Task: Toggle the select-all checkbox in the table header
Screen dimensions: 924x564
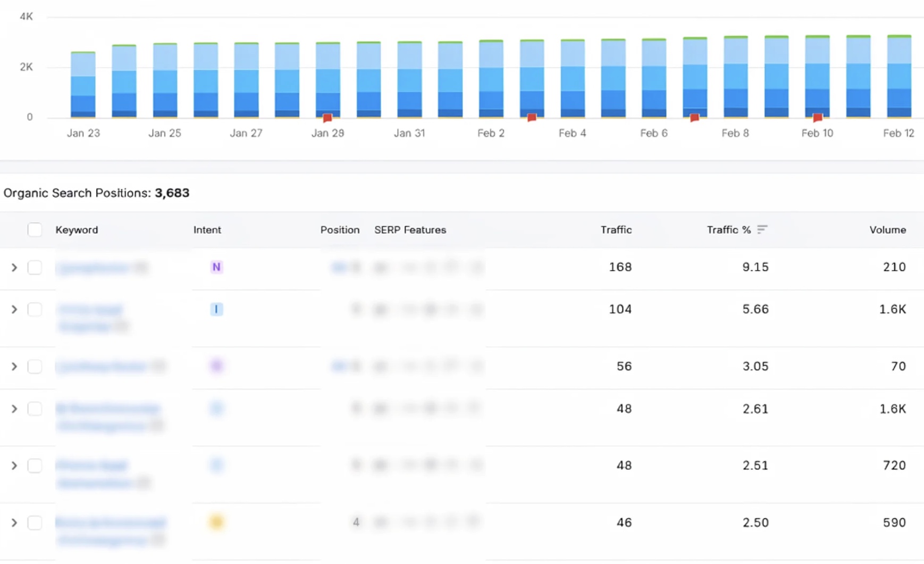Action: (35, 229)
